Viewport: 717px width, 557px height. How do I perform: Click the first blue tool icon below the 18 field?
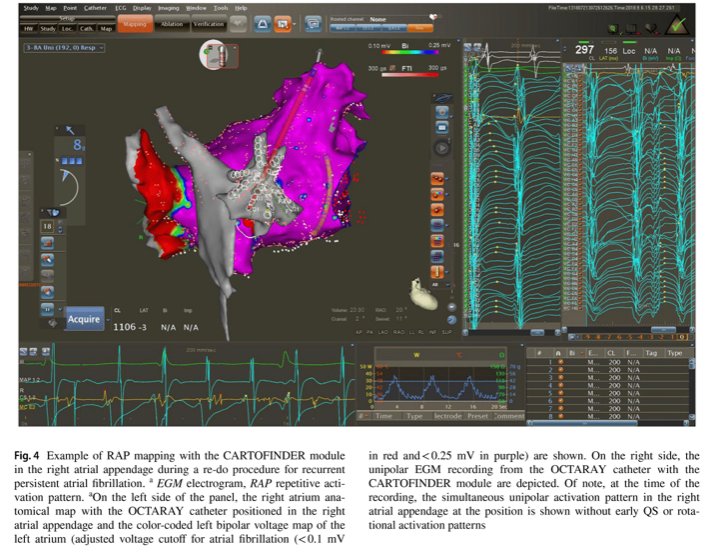pos(48,243)
